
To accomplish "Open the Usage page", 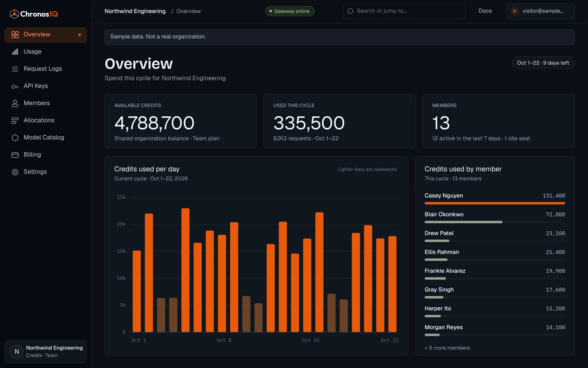I will pyautogui.click(x=46, y=52).
